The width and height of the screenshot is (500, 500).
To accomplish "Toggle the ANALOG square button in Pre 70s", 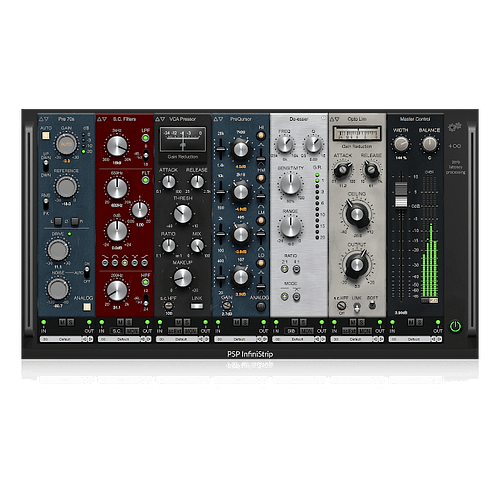I will (x=87, y=307).
